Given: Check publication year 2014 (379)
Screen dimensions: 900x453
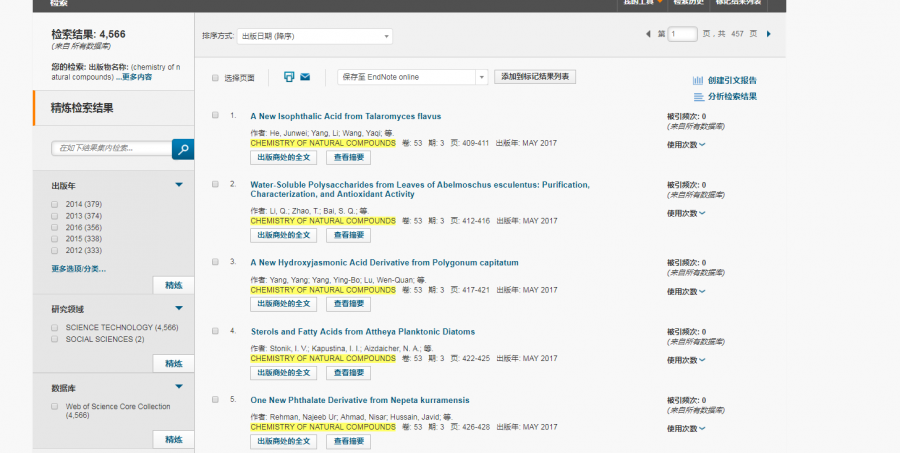Looking at the screenshot, I should click(55, 204).
